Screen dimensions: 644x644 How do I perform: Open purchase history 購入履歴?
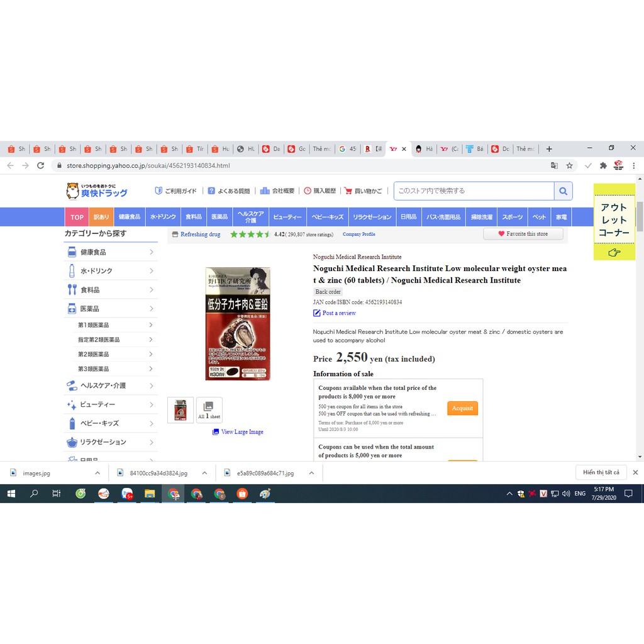319,191
